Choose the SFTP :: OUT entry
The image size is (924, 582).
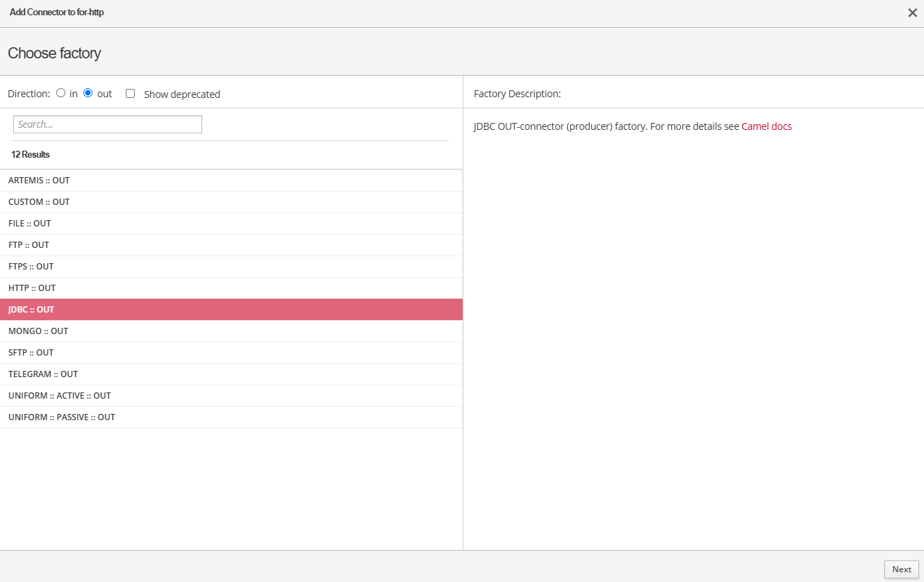31,353
